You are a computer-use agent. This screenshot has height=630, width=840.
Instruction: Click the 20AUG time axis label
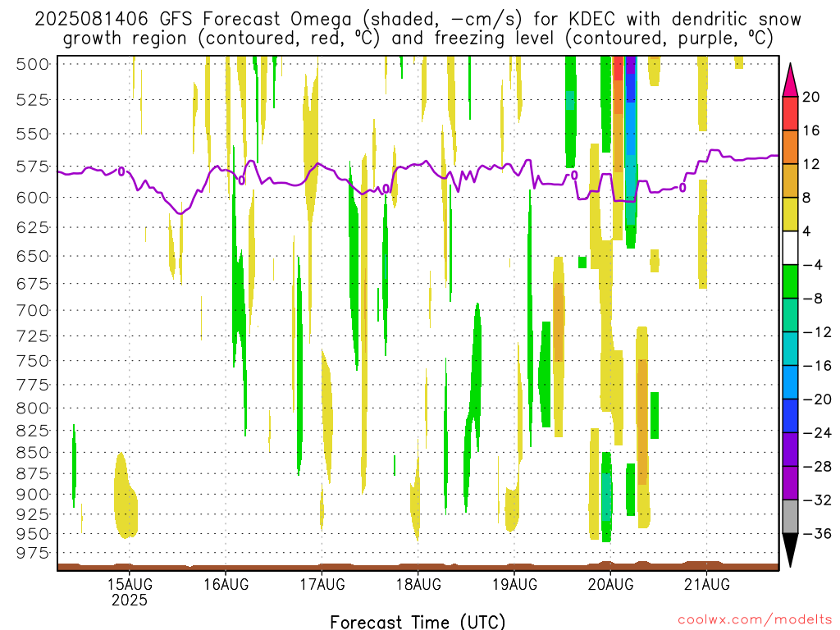pyautogui.click(x=610, y=584)
